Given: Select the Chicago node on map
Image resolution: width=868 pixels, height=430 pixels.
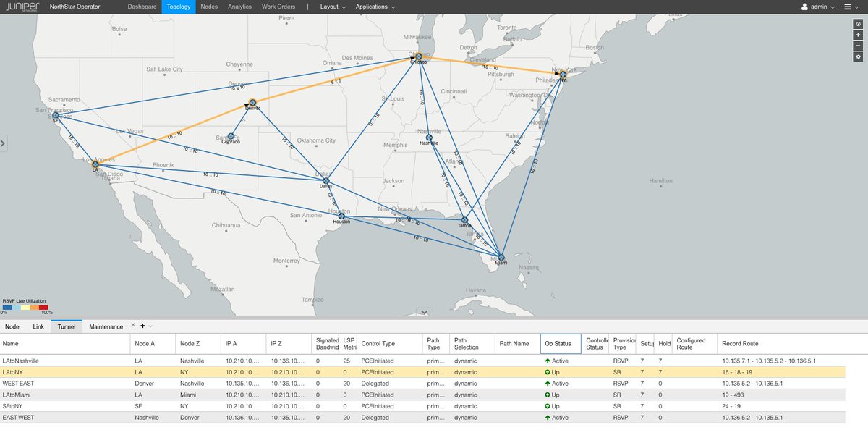Looking at the screenshot, I should pyautogui.click(x=418, y=56).
